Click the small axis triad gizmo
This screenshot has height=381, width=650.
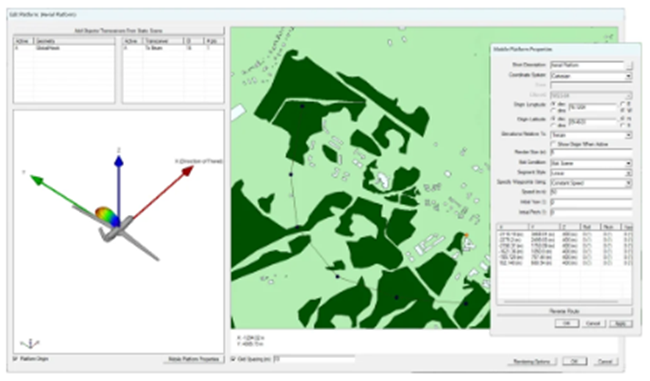click(30, 343)
